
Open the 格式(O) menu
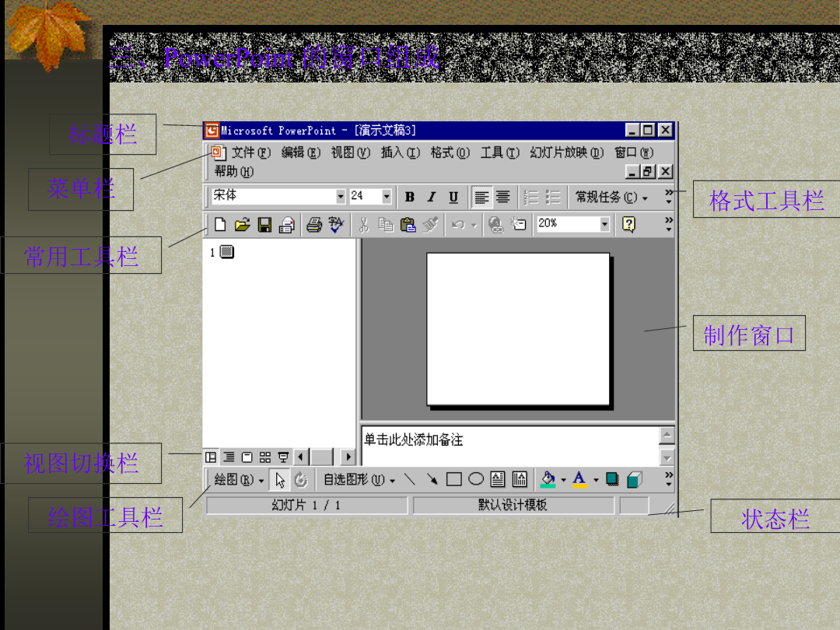pyautogui.click(x=450, y=152)
